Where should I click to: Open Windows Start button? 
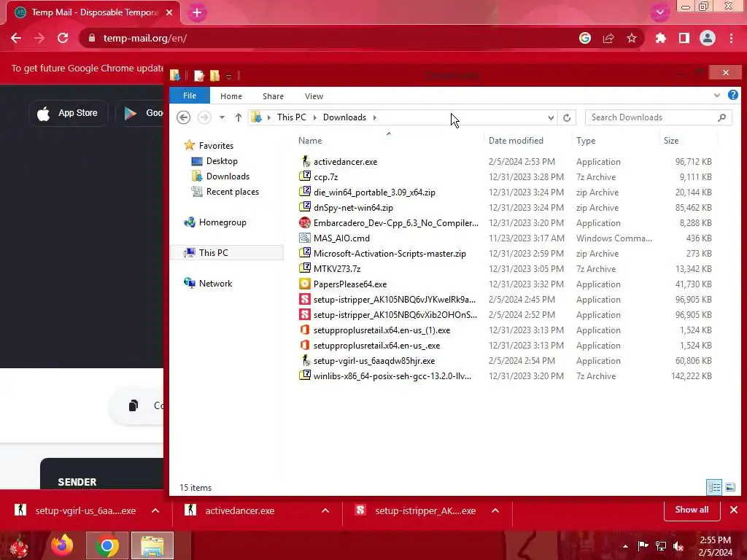pyautogui.click(x=18, y=545)
